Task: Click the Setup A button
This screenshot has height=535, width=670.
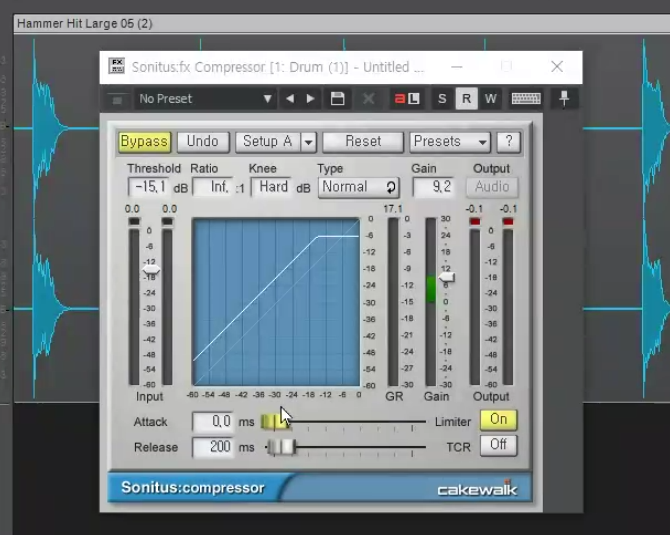Action: point(268,141)
